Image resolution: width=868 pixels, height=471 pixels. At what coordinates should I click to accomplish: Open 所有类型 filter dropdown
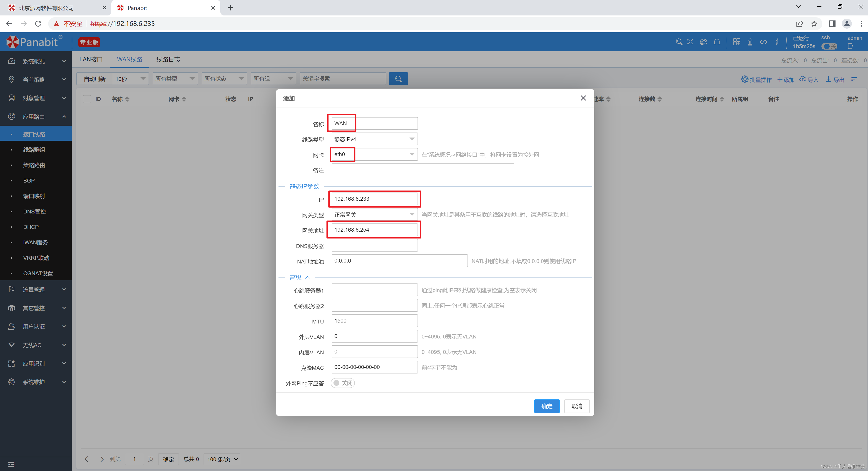point(175,79)
